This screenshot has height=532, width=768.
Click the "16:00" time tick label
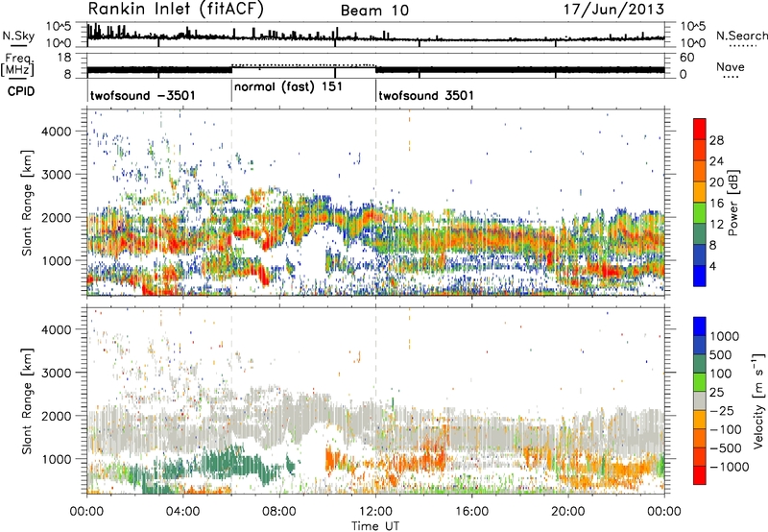coord(471,512)
